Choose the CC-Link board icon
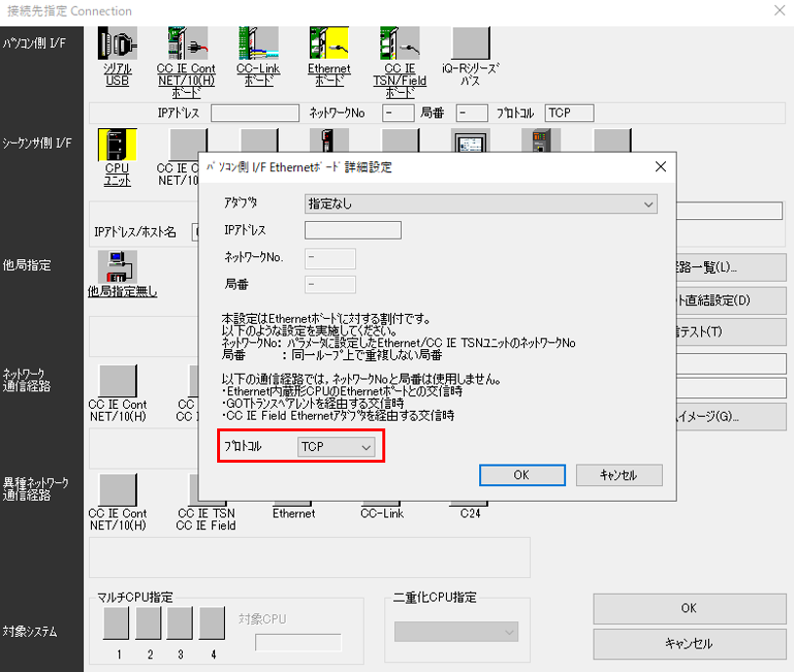Screen dimensions: 794x672 259,44
